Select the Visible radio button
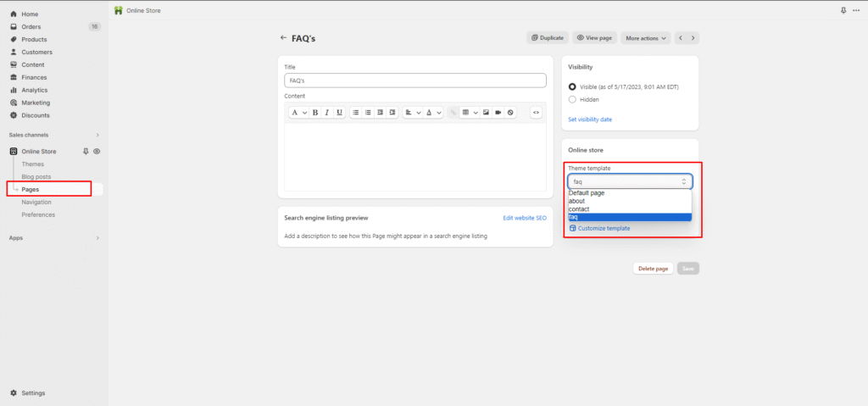868x406 pixels. pyautogui.click(x=572, y=86)
